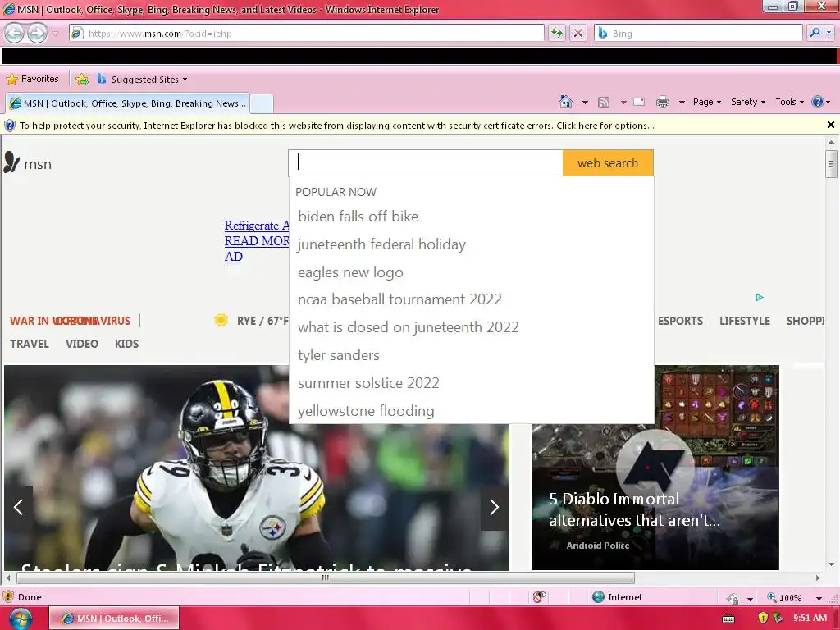Open the VIDEO nav item

point(82,344)
